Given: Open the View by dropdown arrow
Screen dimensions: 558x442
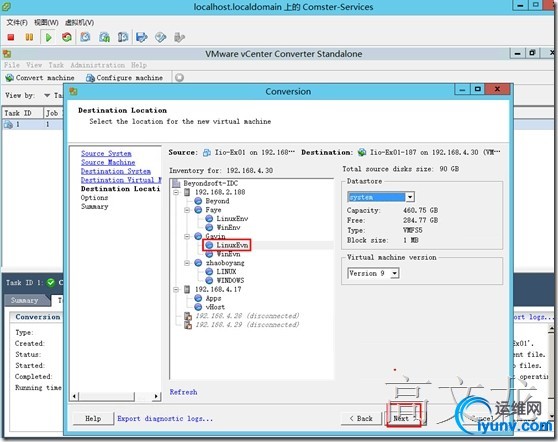Looking at the screenshot, I should coord(47,95).
